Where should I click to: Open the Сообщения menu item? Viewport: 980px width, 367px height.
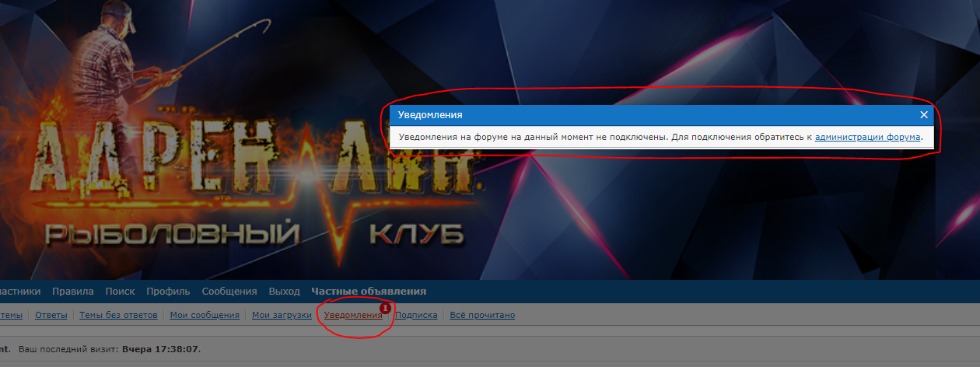point(229,292)
